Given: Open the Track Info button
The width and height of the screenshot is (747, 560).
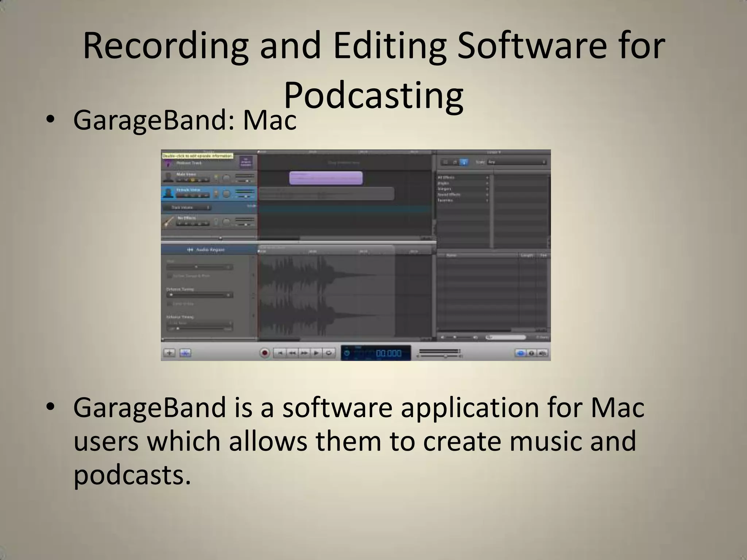Looking at the screenshot, I should pyautogui.click(x=531, y=353).
